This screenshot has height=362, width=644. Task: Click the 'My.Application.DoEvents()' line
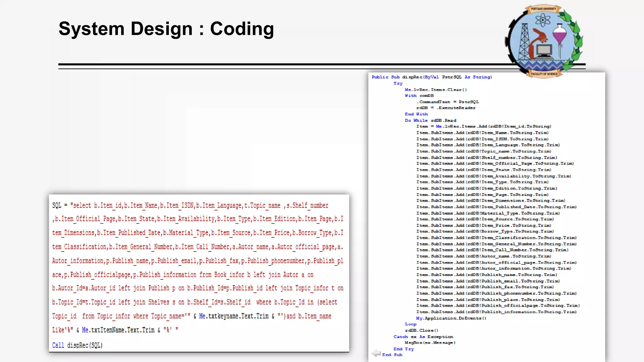(451, 318)
